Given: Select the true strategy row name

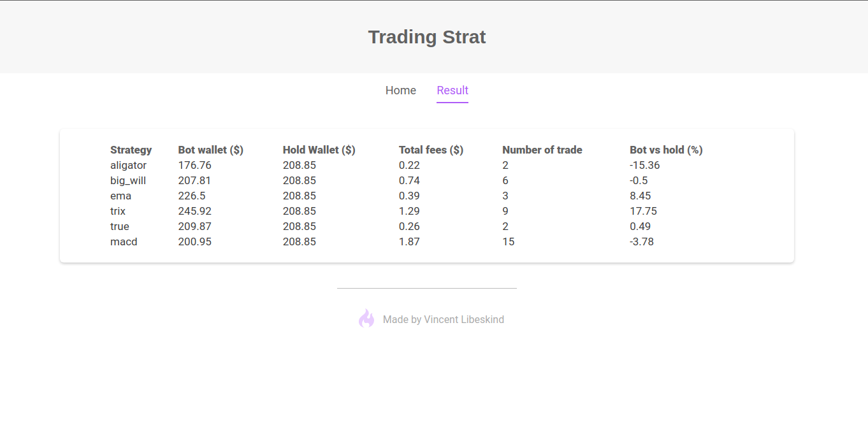Looking at the screenshot, I should (x=120, y=226).
